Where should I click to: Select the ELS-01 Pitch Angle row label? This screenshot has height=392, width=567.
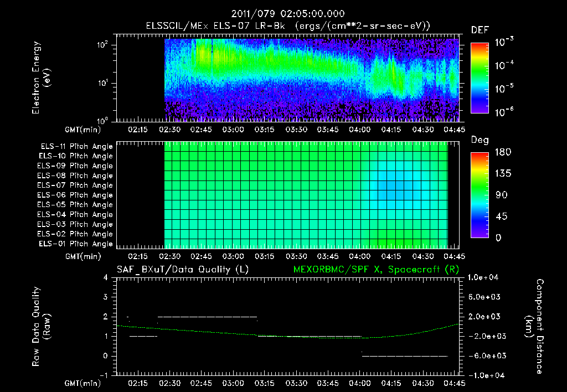[75, 244]
